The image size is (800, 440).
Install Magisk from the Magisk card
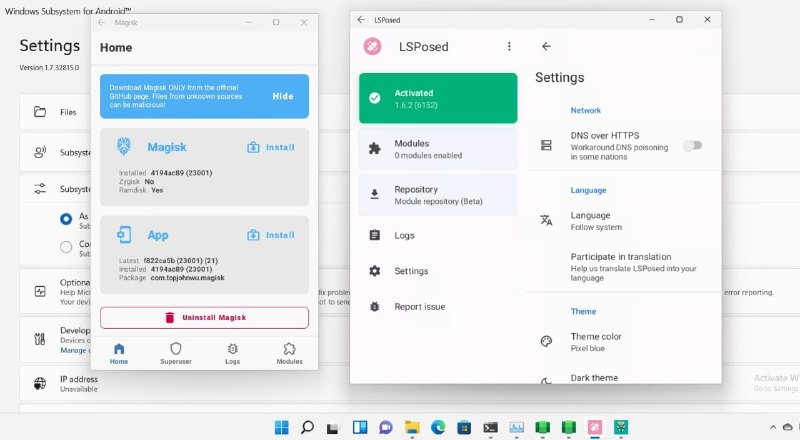click(x=271, y=147)
